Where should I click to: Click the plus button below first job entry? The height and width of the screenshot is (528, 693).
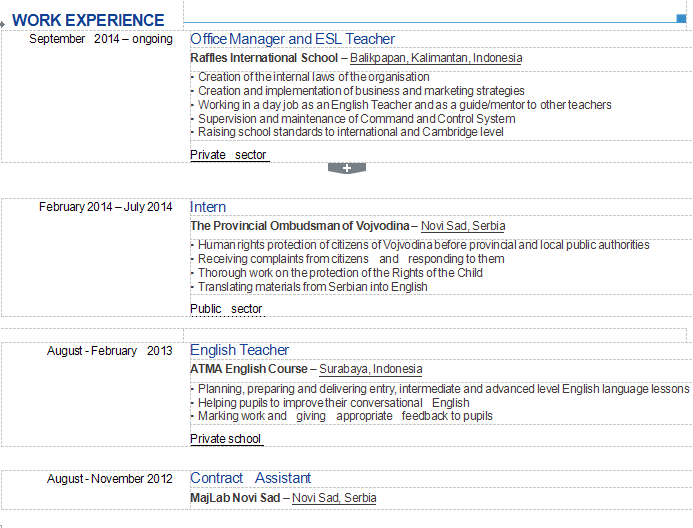coord(346,168)
